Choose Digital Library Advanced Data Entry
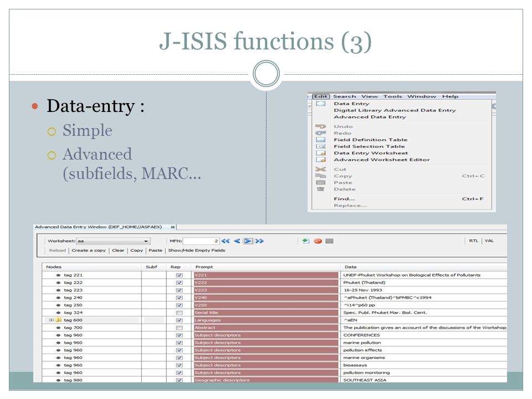Image resolution: width=532 pixels, height=399 pixels. 395,110
